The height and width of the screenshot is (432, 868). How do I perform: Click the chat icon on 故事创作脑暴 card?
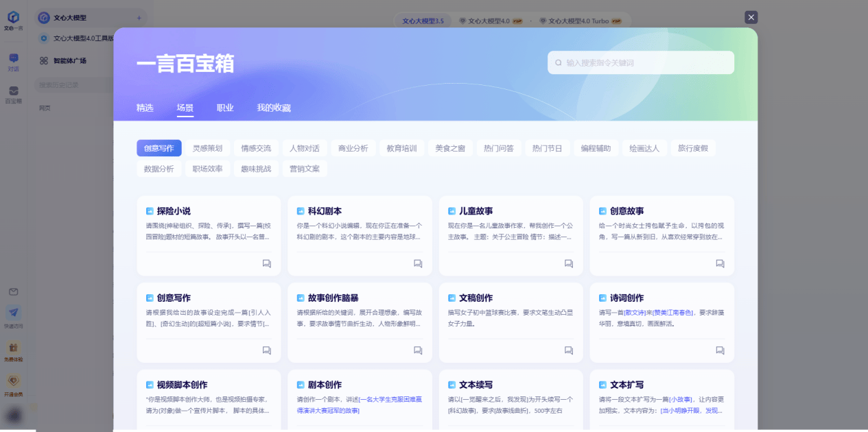coord(418,350)
